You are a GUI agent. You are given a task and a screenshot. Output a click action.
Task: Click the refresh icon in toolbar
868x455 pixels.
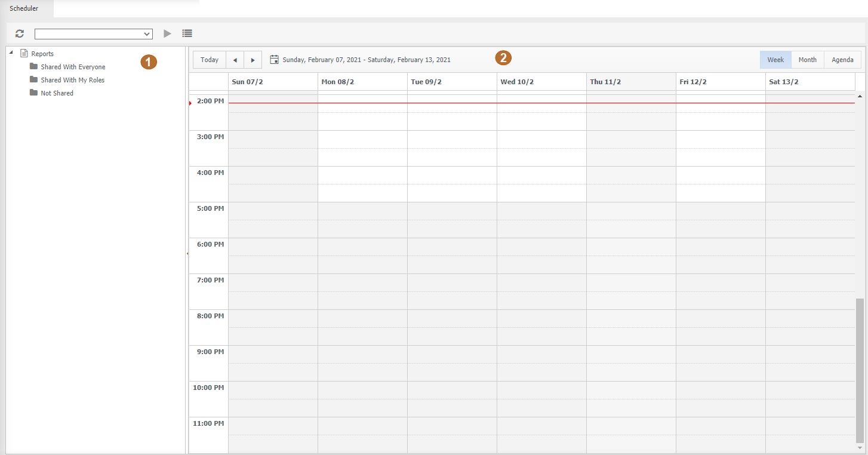tap(20, 34)
